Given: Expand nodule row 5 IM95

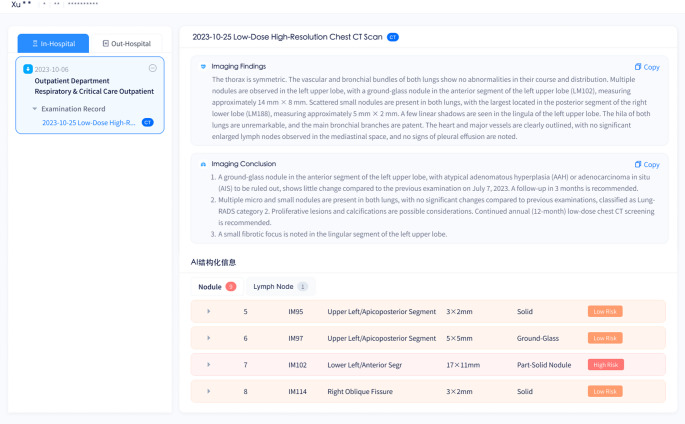Looking at the screenshot, I should tap(208, 311).
